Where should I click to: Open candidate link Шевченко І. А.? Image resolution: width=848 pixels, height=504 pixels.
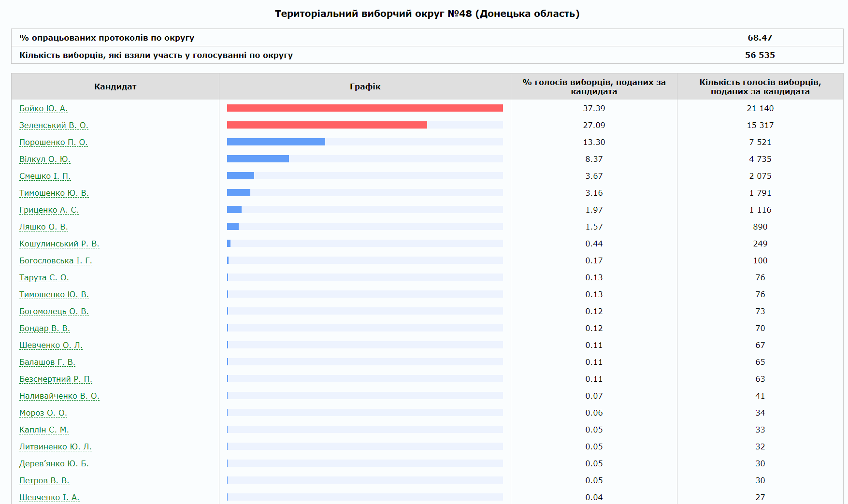pos(49,497)
